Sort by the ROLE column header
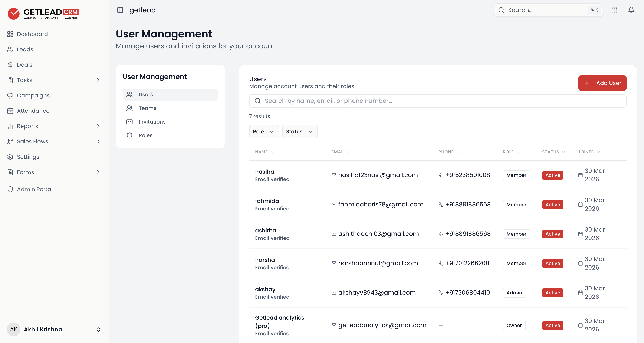644x343 pixels. point(511,152)
